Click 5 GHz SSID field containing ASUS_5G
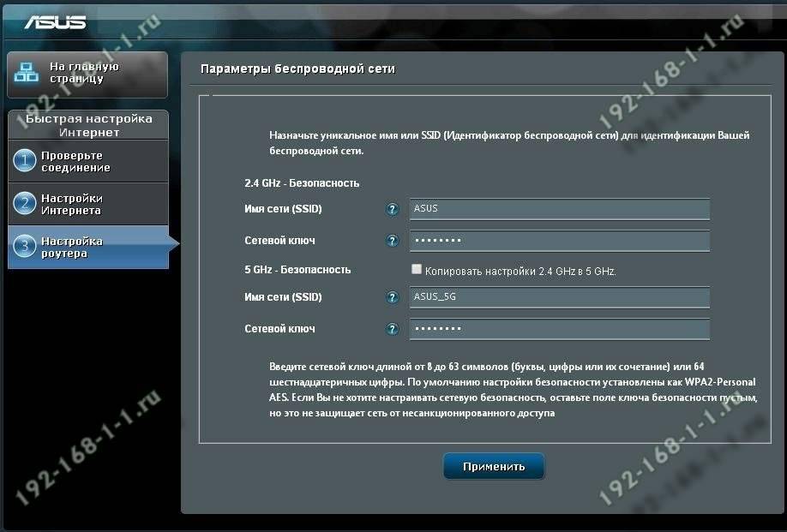 click(x=560, y=297)
